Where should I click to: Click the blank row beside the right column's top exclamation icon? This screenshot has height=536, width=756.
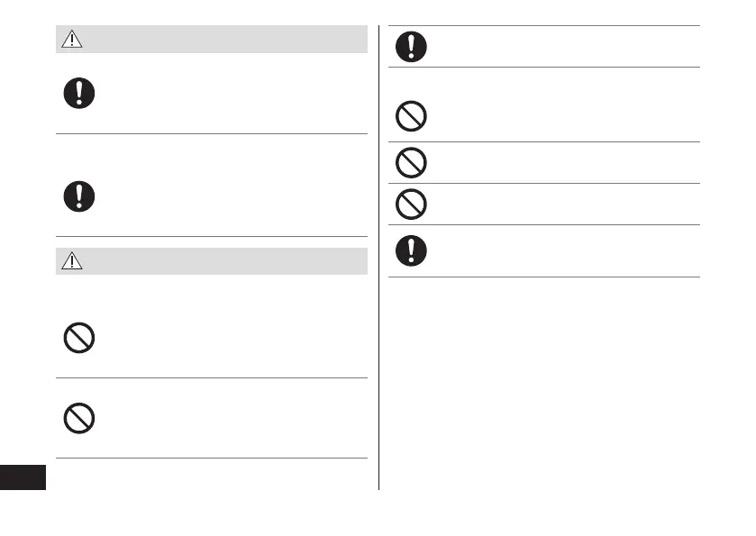559,46
